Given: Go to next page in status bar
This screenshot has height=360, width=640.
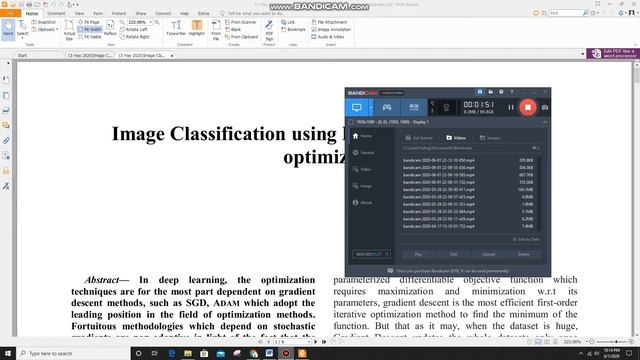Looking at the screenshot, I should click(316, 342).
